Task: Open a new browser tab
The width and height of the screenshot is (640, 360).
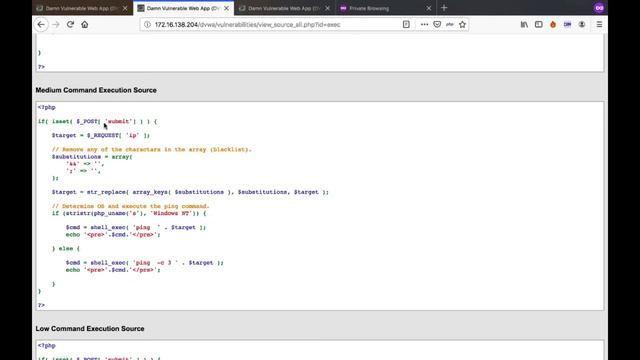Action: 444,8
